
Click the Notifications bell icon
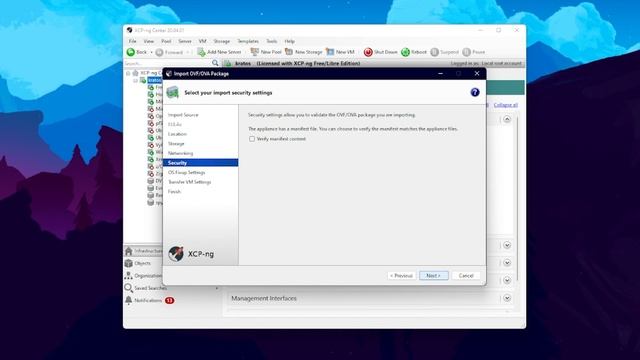coord(129,300)
